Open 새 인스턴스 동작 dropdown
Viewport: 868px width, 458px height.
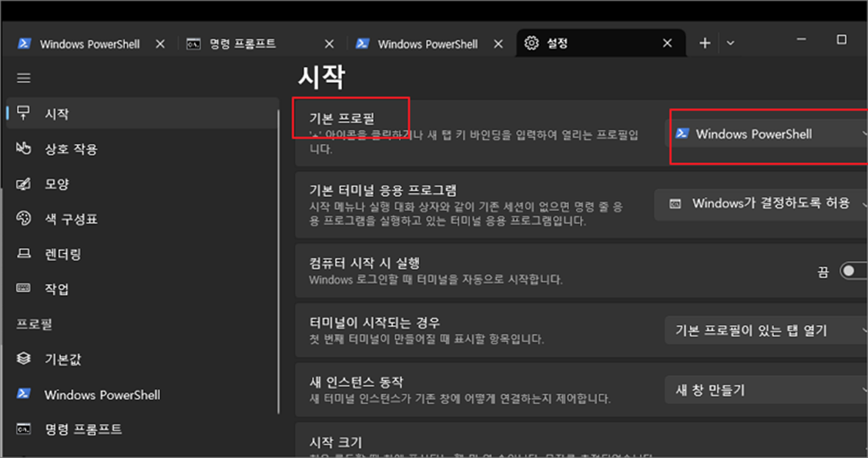(766, 390)
